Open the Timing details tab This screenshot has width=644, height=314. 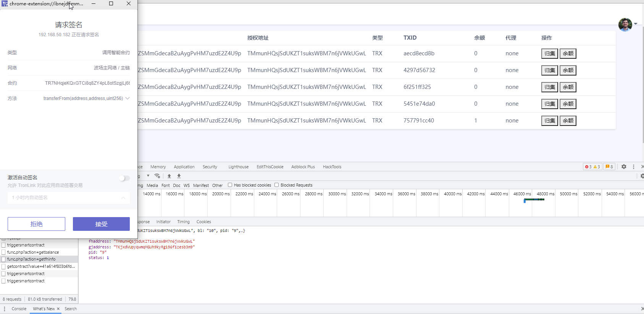pyautogui.click(x=183, y=222)
